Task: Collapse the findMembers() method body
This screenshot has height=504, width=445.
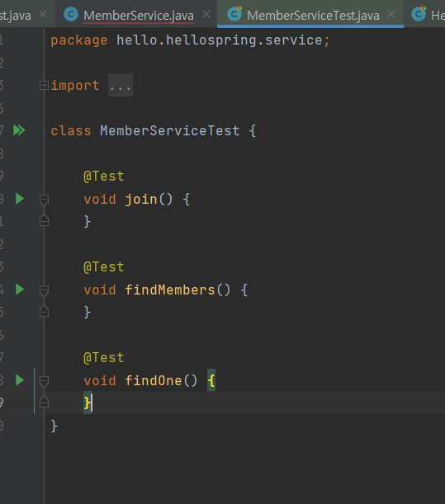Action: tap(44, 290)
